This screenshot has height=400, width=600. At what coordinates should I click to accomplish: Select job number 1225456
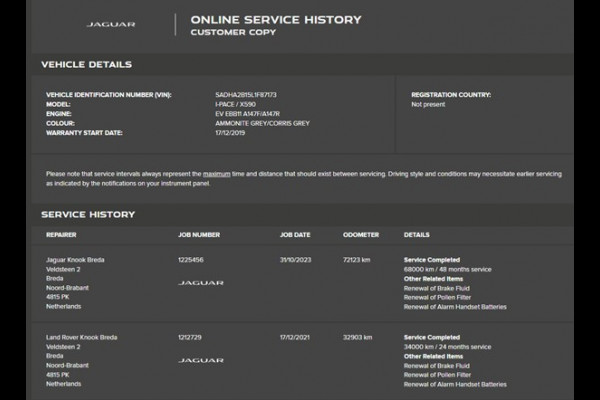191,260
